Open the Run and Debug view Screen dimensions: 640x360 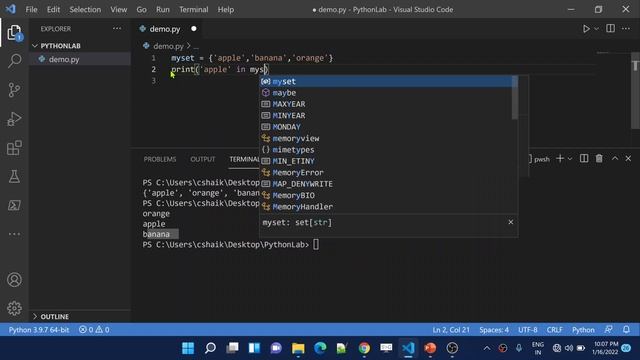tap(14, 119)
